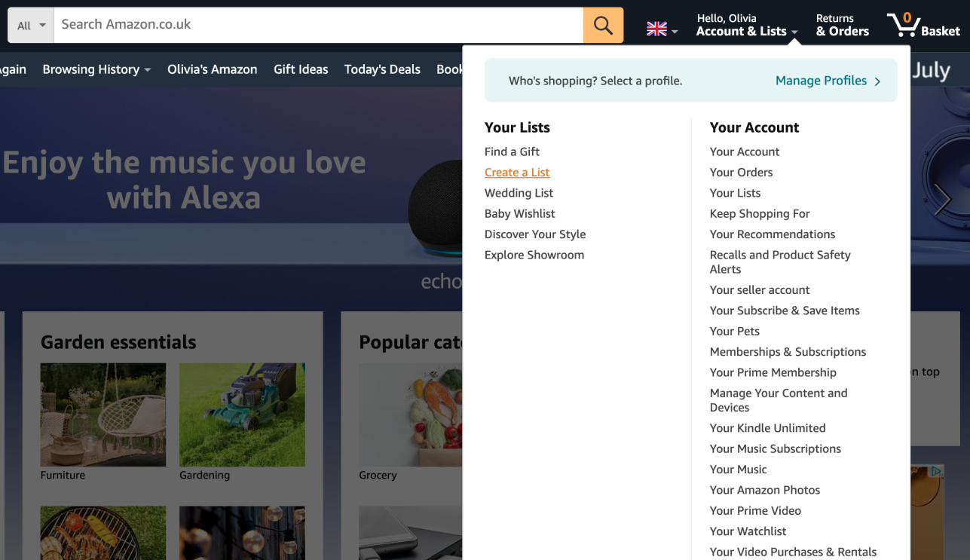Click the AdChoices icon on the ad
The height and width of the screenshot is (560, 970).
click(937, 471)
